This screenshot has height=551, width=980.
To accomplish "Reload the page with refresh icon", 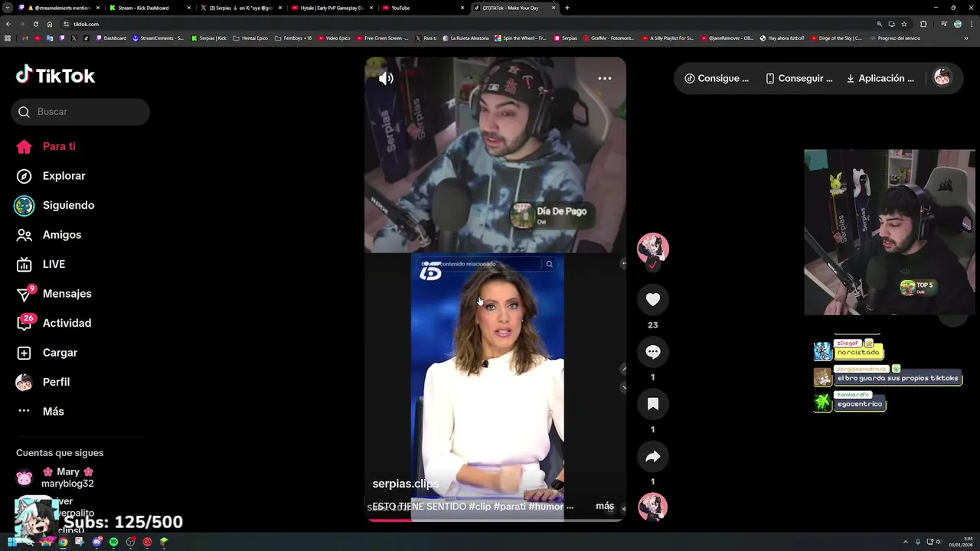I will pyautogui.click(x=35, y=24).
